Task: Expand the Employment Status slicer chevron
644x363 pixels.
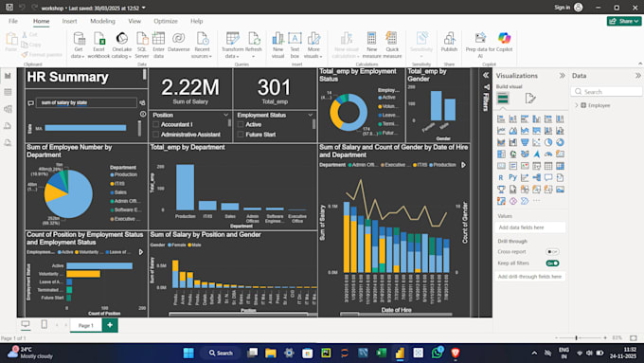Action: [x=310, y=115]
